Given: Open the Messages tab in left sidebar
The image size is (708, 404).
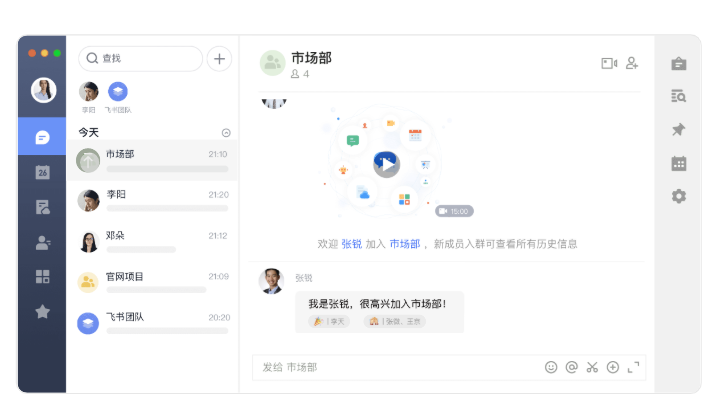Looking at the screenshot, I should (42, 137).
